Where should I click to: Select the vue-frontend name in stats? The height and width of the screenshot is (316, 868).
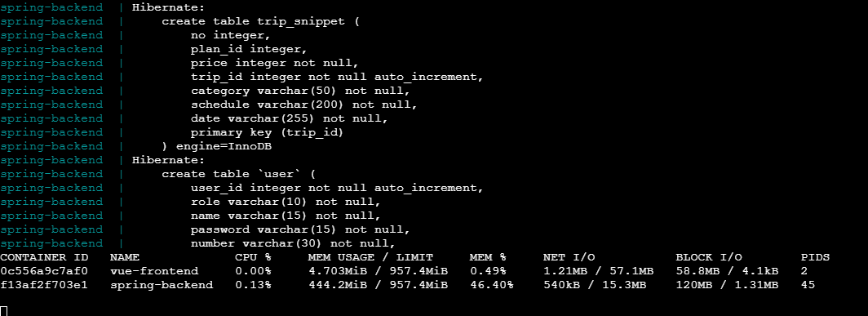(x=154, y=271)
